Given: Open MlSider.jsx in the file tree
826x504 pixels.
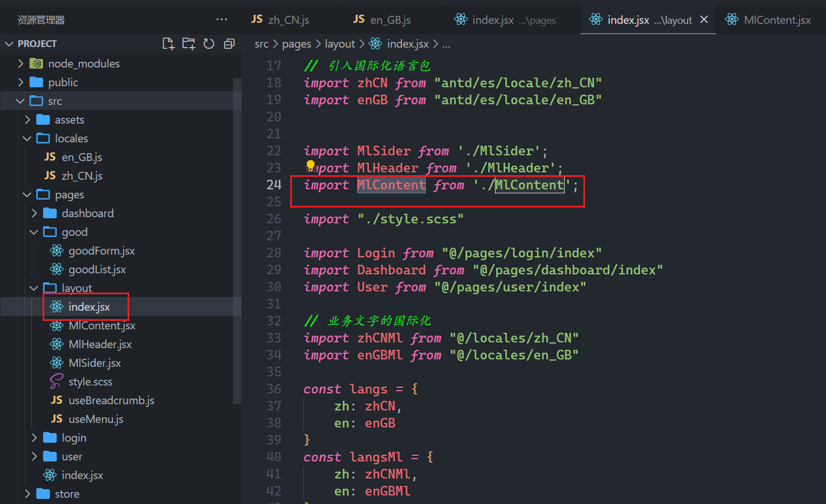Looking at the screenshot, I should [x=95, y=363].
